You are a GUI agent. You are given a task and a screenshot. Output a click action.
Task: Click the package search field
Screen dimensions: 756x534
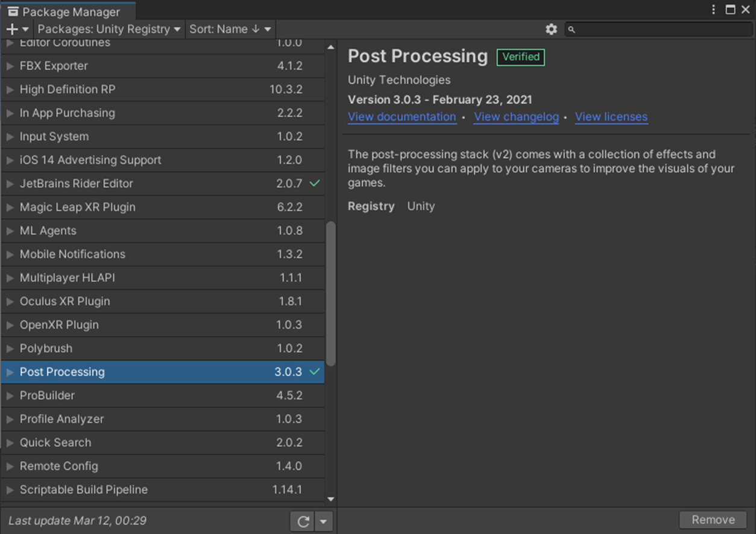[x=658, y=29]
